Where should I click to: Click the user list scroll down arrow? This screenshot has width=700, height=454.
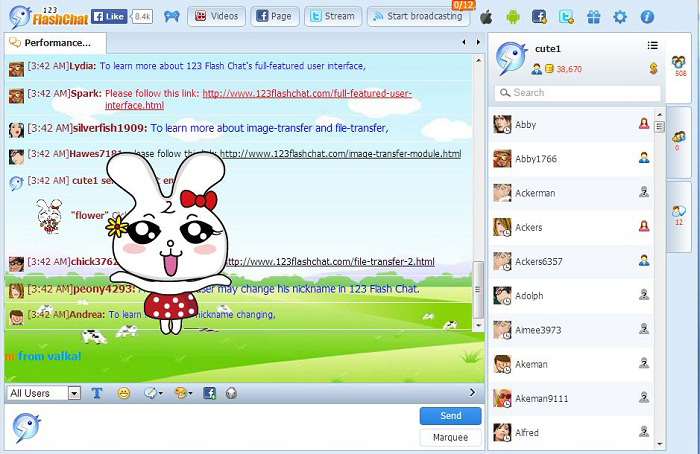tap(659, 444)
